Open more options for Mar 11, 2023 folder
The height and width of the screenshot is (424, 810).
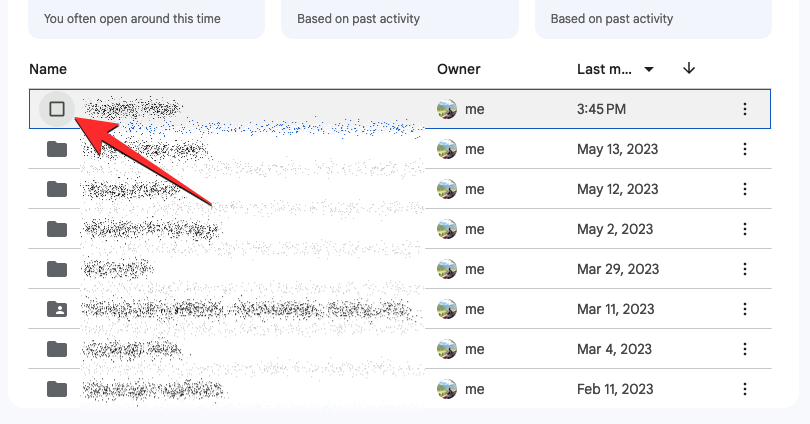(745, 309)
